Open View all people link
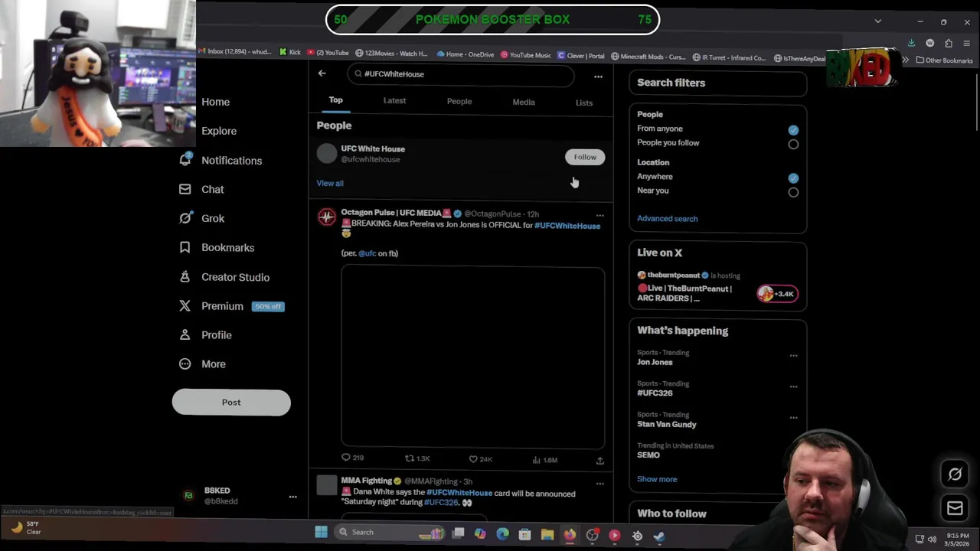 (x=330, y=183)
